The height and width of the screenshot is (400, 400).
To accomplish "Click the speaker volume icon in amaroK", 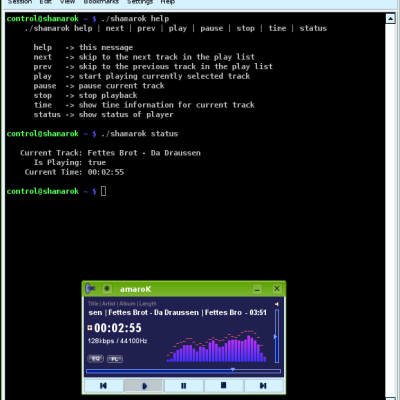I will (277, 304).
